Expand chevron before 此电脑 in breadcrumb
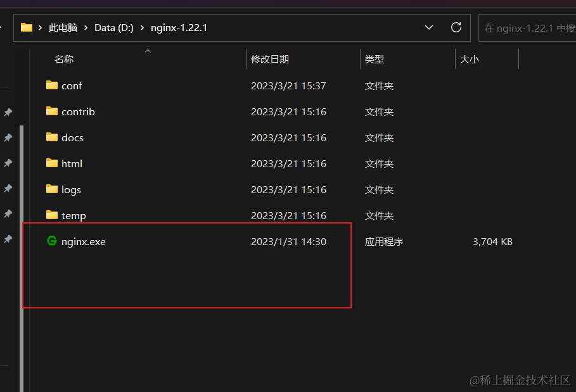Viewport: 576px width, 392px height. (x=40, y=27)
